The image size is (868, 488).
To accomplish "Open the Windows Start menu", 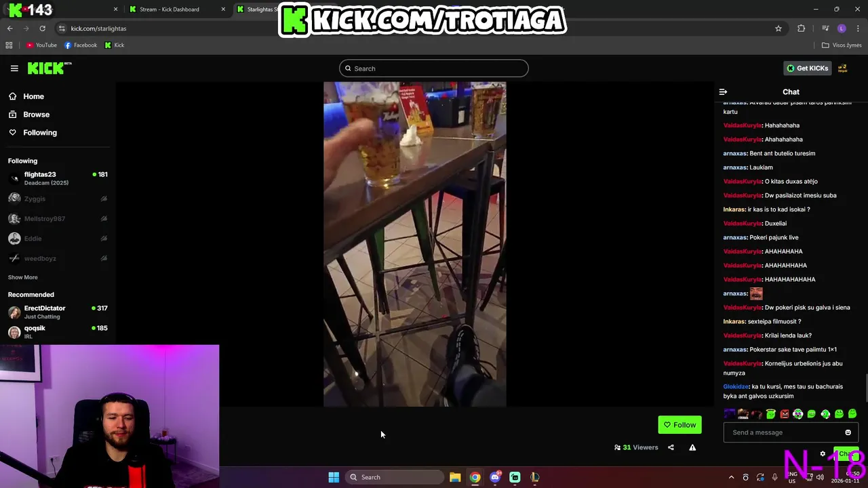I will pyautogui.click(x=334, y=477).
